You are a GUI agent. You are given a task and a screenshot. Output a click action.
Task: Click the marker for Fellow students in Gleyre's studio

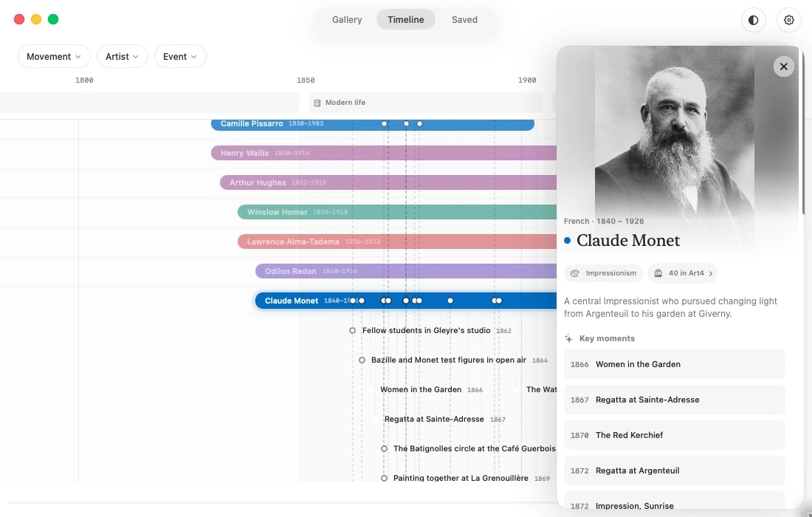click(x=353, y=330)
